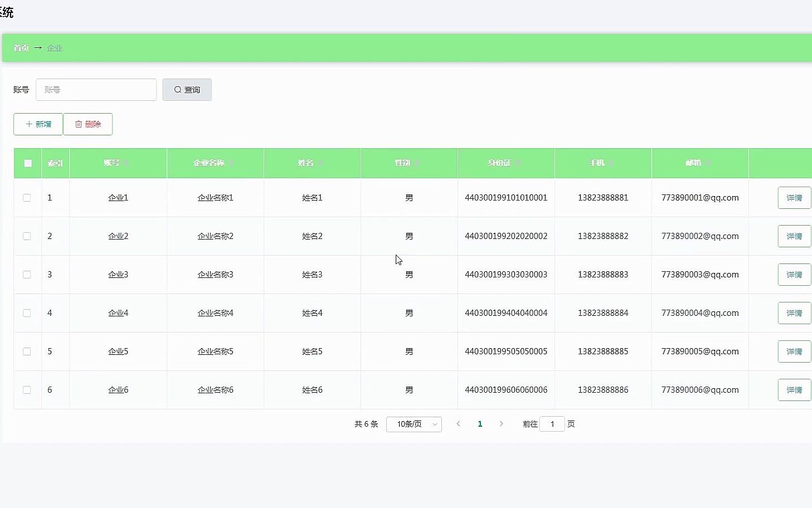Toggle the select-all header checkbox
The height and width of the screenshot is (508, 812).
(x=28, y=163)
